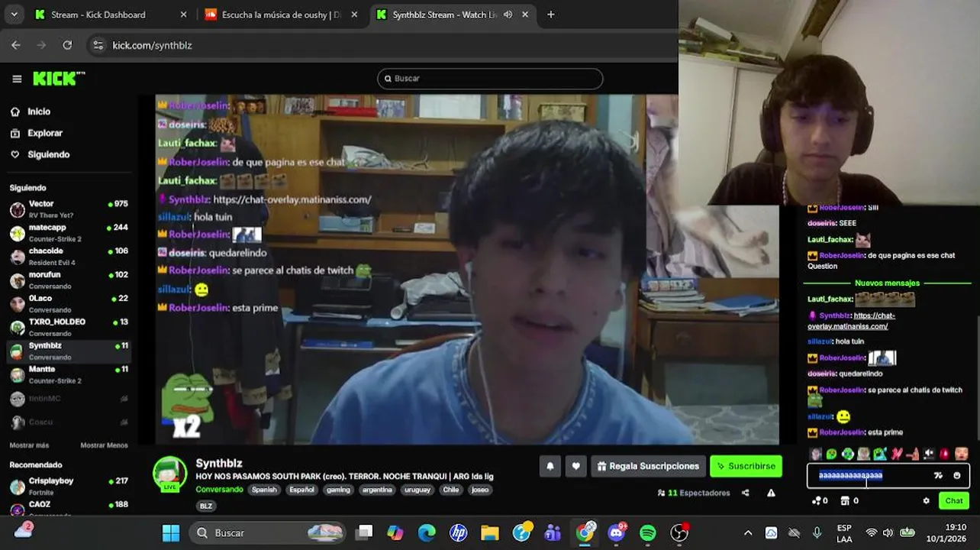Open the Conversando category link under Synthblz title
The width and height of the screenshot is (980, 550).
219,490
